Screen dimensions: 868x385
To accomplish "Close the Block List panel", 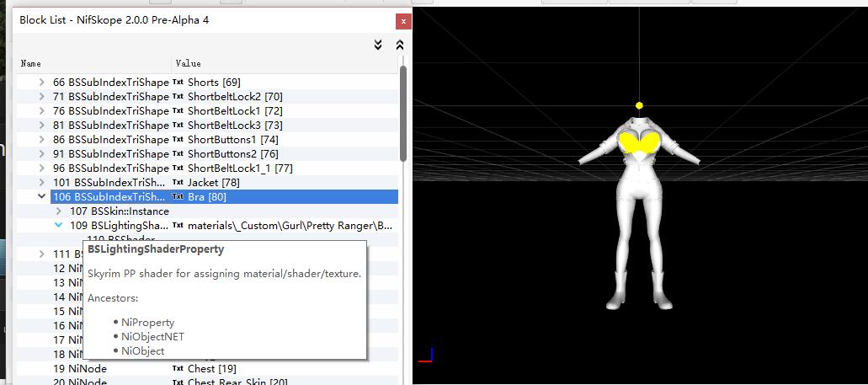I will point(404,20).
